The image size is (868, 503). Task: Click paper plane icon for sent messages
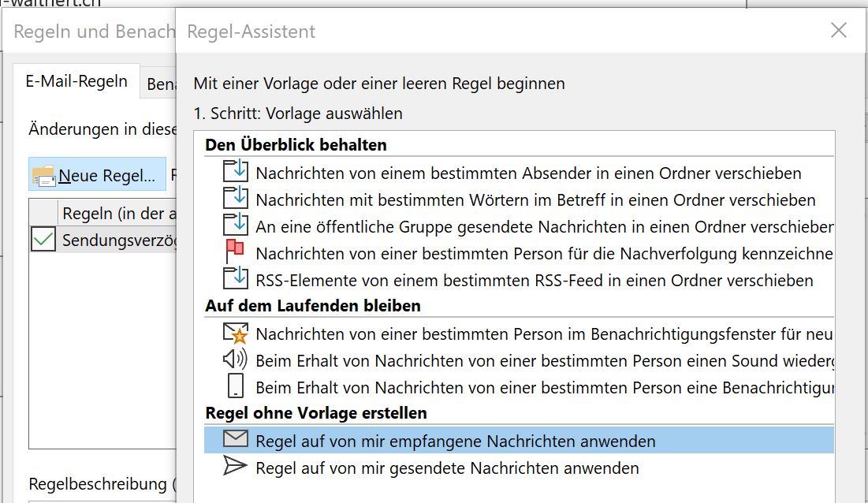[235, 466]
